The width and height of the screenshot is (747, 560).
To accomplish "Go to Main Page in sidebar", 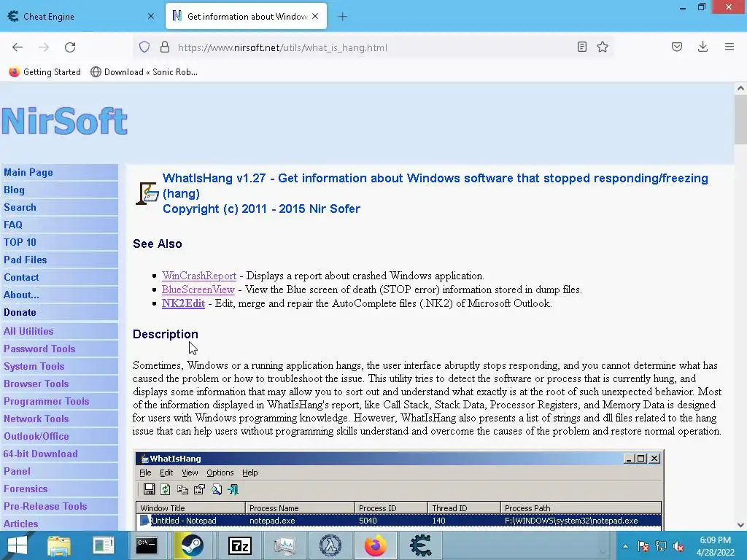I will click(x=28, y=172).
